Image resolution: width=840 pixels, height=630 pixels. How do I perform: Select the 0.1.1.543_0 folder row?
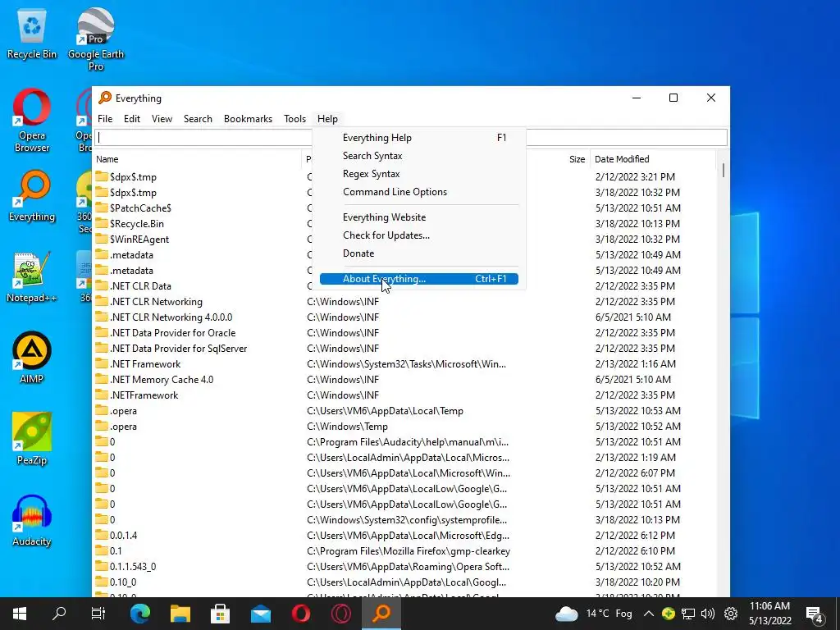click(404, 566)
